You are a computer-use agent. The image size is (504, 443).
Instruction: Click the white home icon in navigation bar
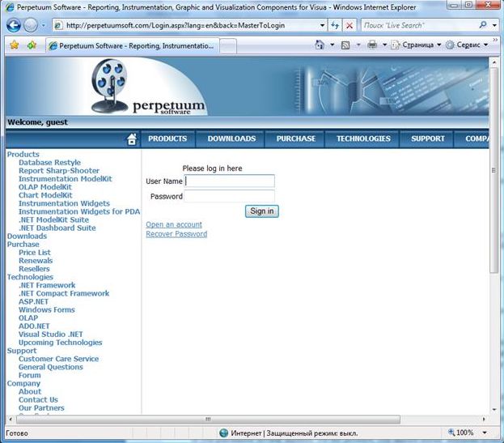click(132, 139)
